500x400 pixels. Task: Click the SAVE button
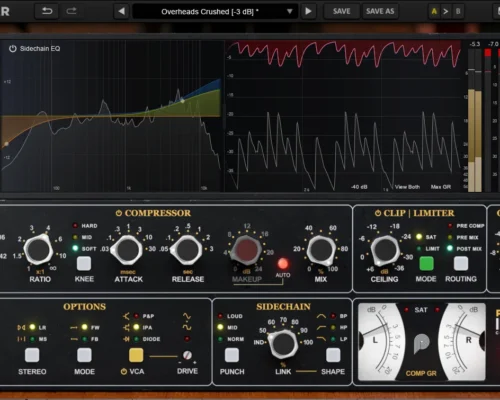342,11
